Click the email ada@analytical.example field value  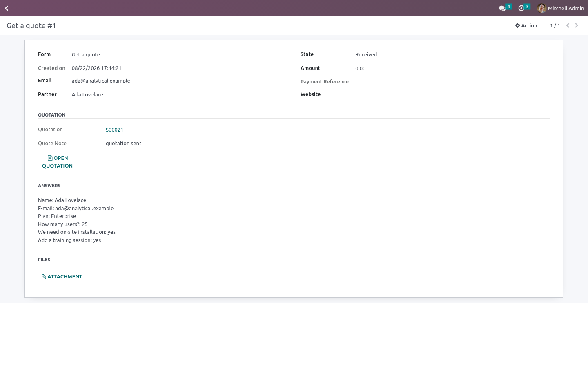point(101,81)
